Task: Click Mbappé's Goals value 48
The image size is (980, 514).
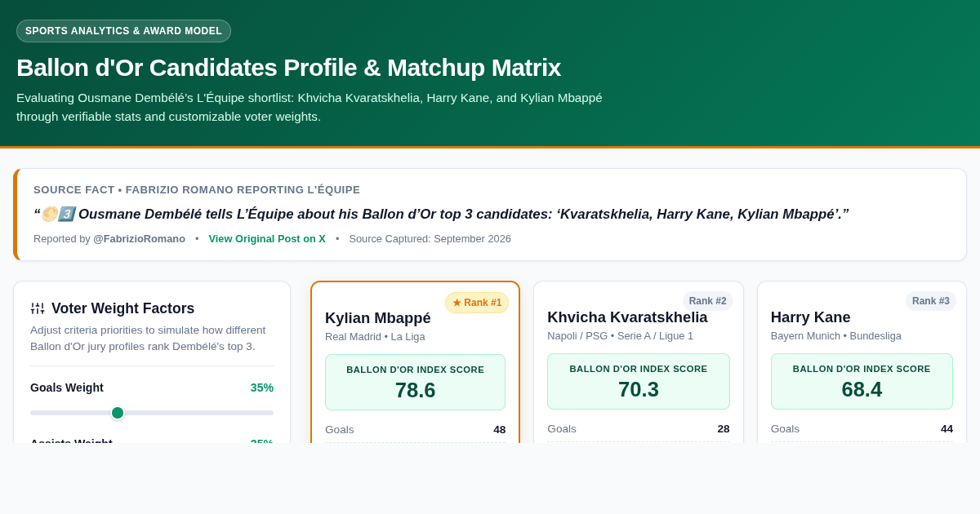Action: click(499, 429)
